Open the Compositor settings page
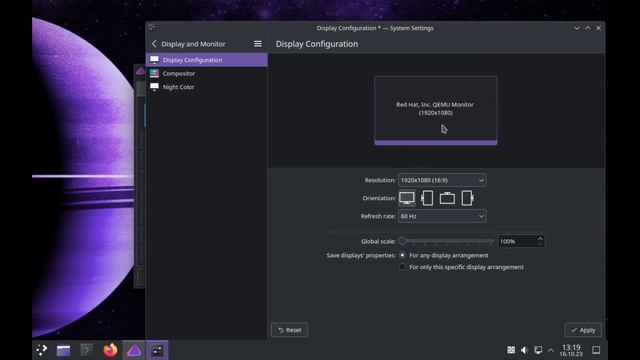Screen dimensions: 640x360 click(x=207, y=73)
